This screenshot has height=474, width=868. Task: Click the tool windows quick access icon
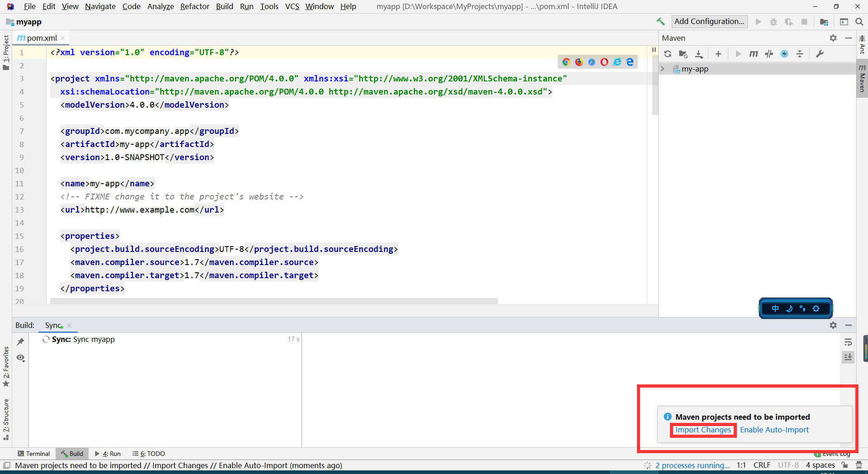point(7,465)
